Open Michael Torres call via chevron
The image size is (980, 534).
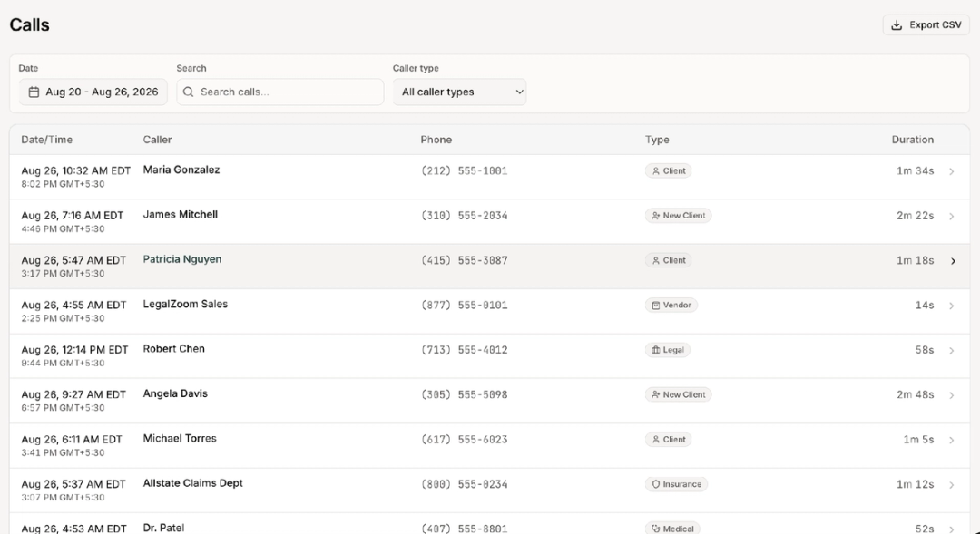(952, 441)
